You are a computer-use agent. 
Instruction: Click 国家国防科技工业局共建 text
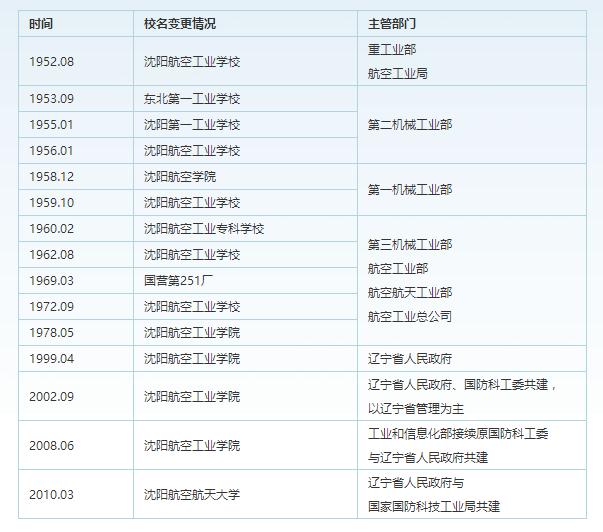click(x=434, y=506)
